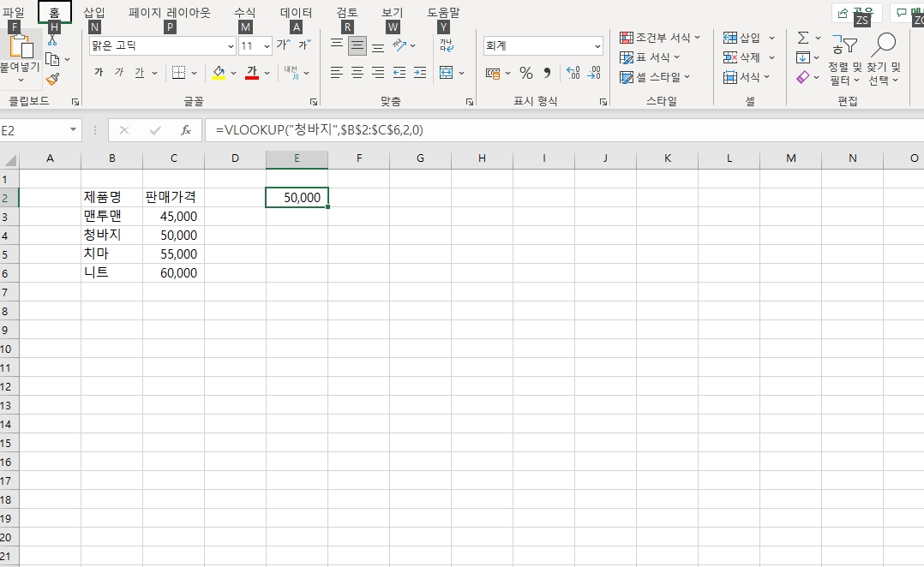Click the text orientation icon

[399, 45]
